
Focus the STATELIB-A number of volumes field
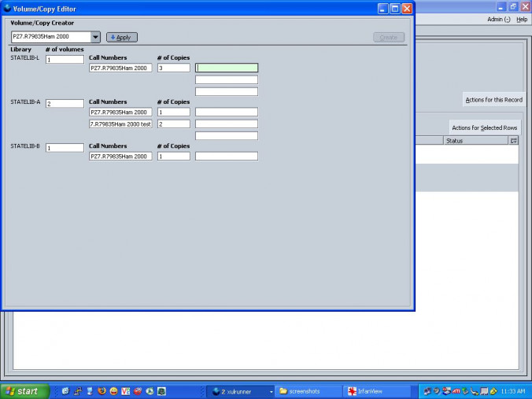pyautogui.click(x=65, y=104)
